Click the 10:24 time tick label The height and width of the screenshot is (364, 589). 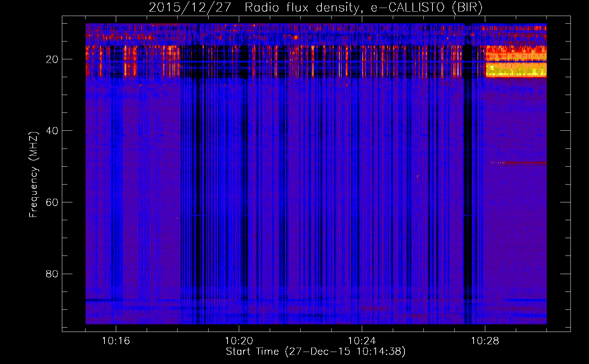tap(362, 341)
